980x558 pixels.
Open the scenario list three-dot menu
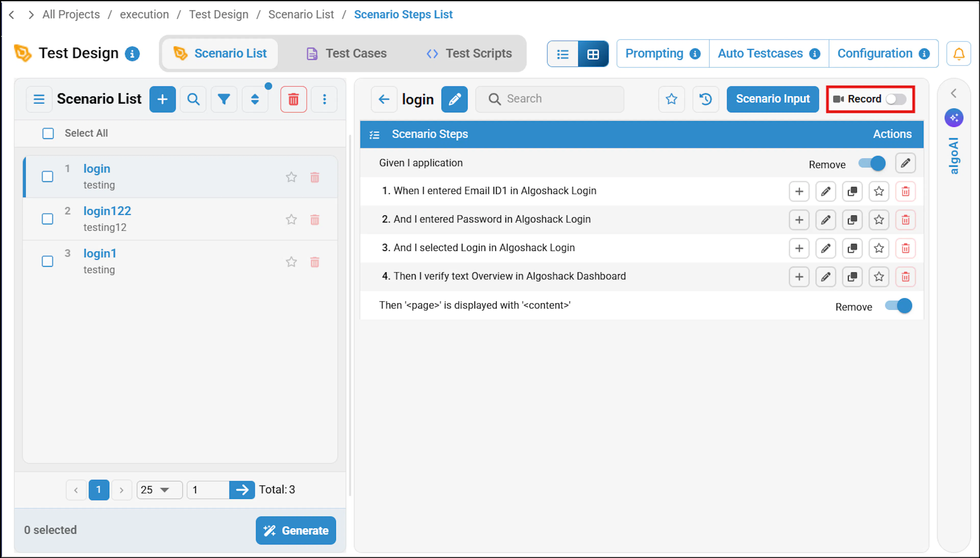(x=324, y=99)
